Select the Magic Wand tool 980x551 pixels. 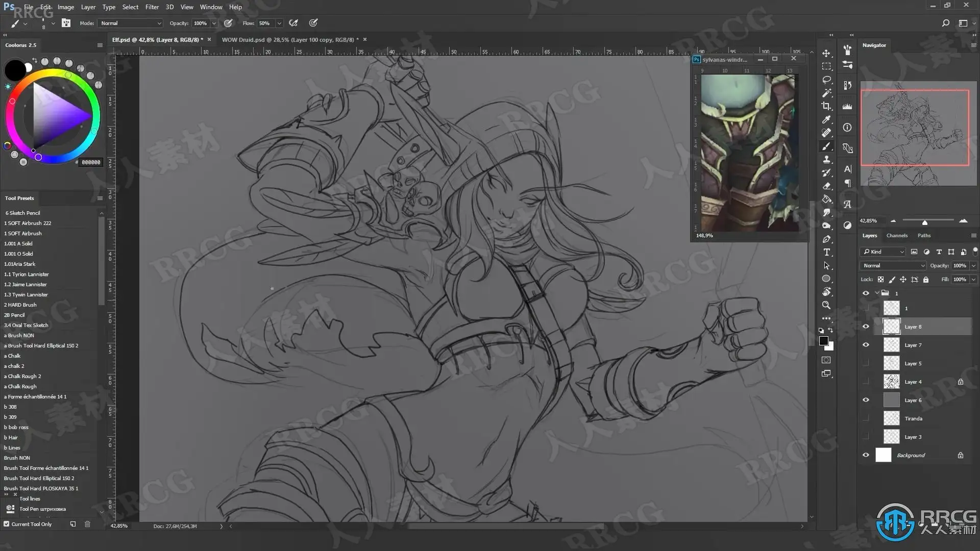(826, 93)
